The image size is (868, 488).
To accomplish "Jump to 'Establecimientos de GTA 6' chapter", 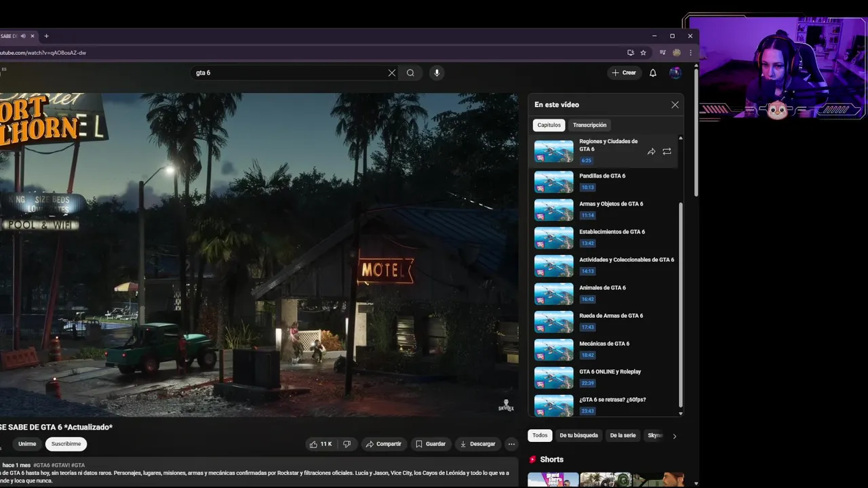I will tap(602, 237).
